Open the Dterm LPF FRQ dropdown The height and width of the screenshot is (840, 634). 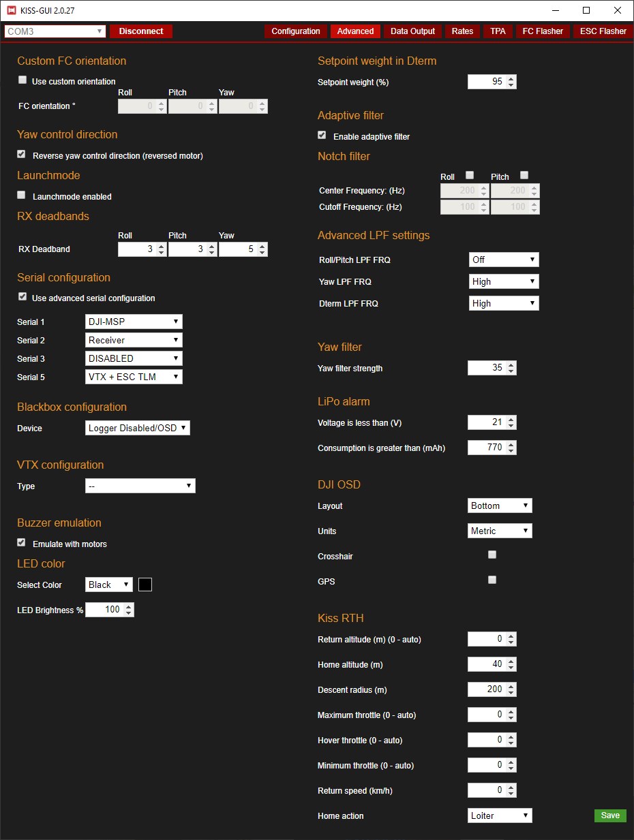(504, 303)
